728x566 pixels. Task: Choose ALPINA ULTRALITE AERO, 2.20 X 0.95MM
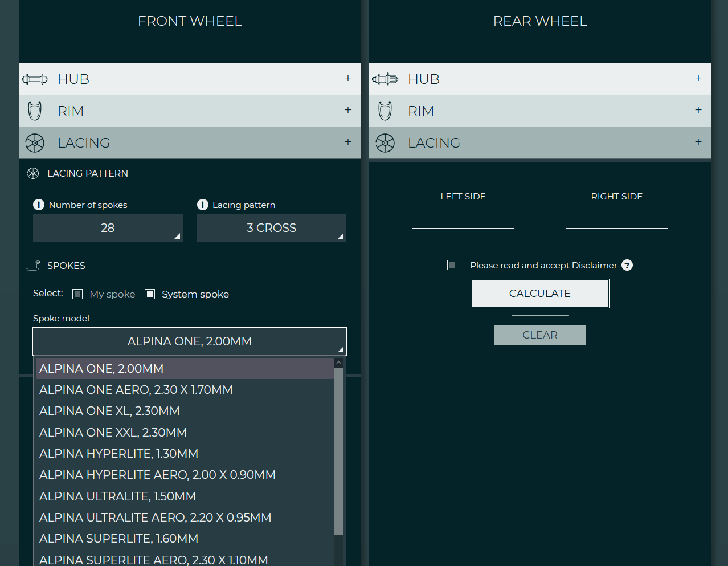pyautogui.click(x=185, y=518)
